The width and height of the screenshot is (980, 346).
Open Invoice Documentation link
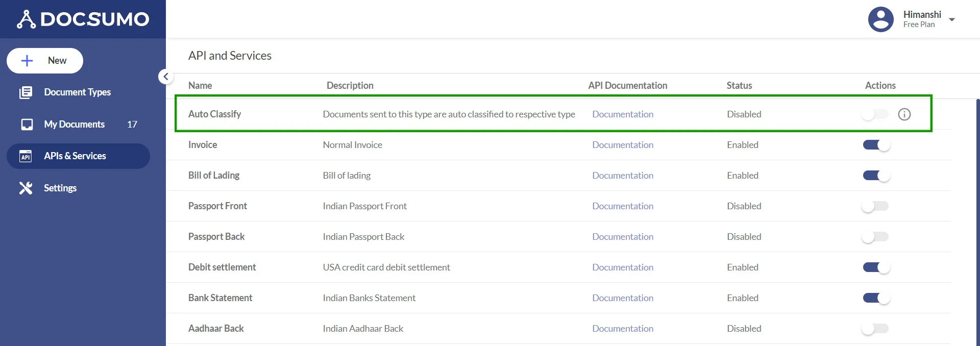click(623, 145)
